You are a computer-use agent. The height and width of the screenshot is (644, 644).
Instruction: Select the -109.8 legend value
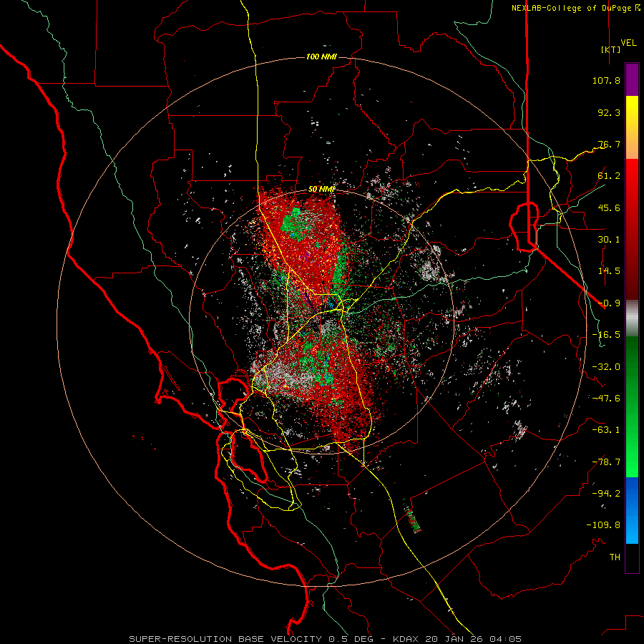click(x=603, y=525)
